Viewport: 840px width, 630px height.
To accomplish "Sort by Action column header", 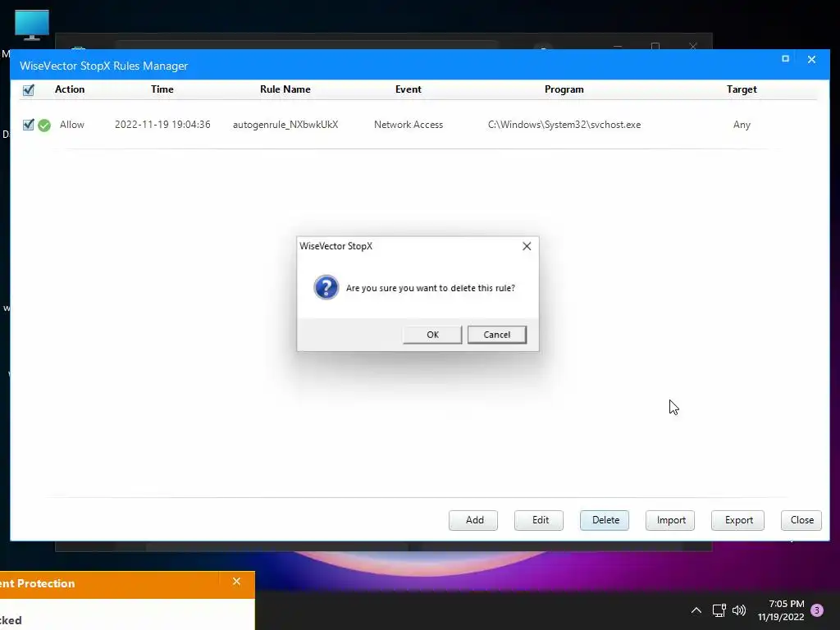I will [x=70, y=89].
